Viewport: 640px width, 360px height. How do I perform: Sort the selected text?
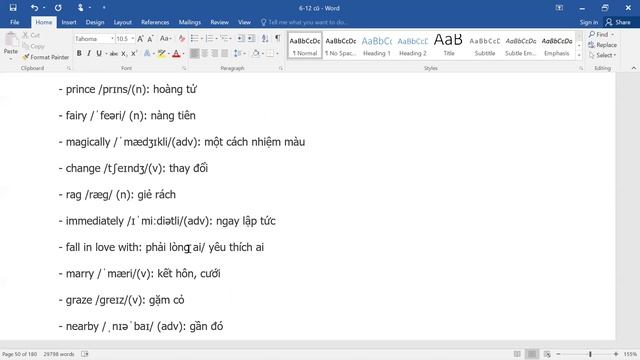[265, 38]
